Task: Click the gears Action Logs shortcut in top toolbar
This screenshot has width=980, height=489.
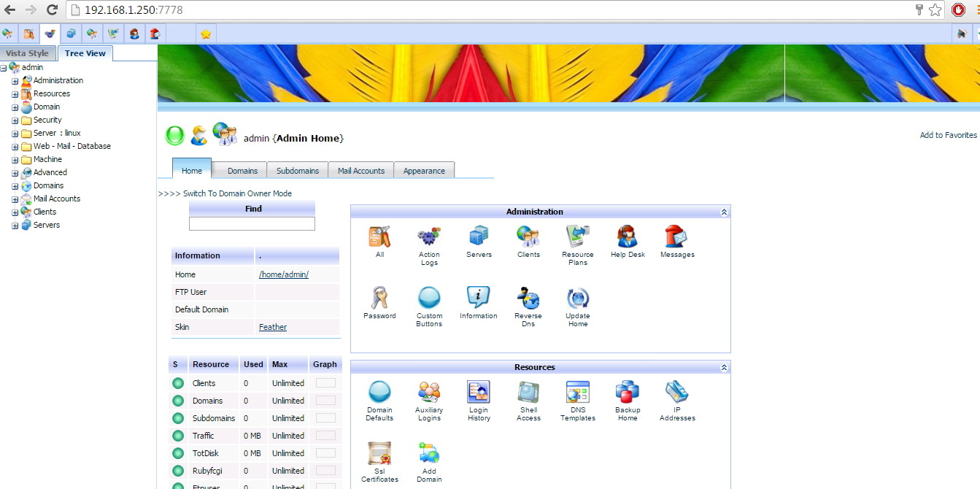Action: click(x=50, y=34)
